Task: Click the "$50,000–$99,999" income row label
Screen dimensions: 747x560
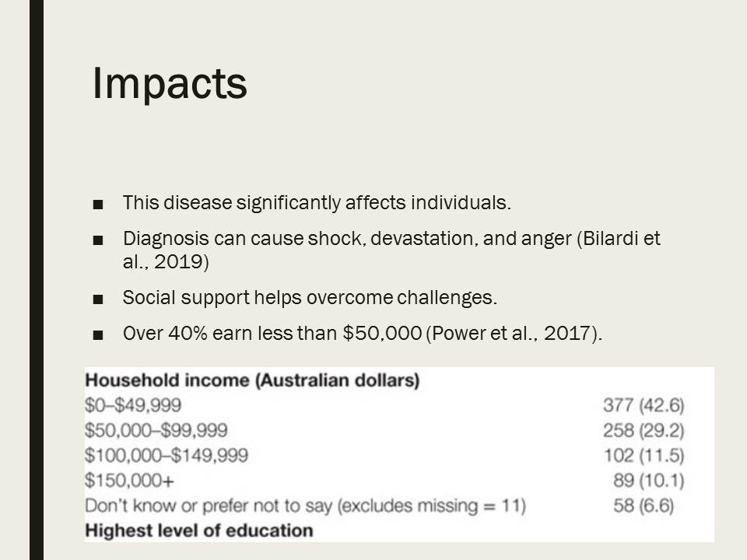Action: tap(156, 430)
